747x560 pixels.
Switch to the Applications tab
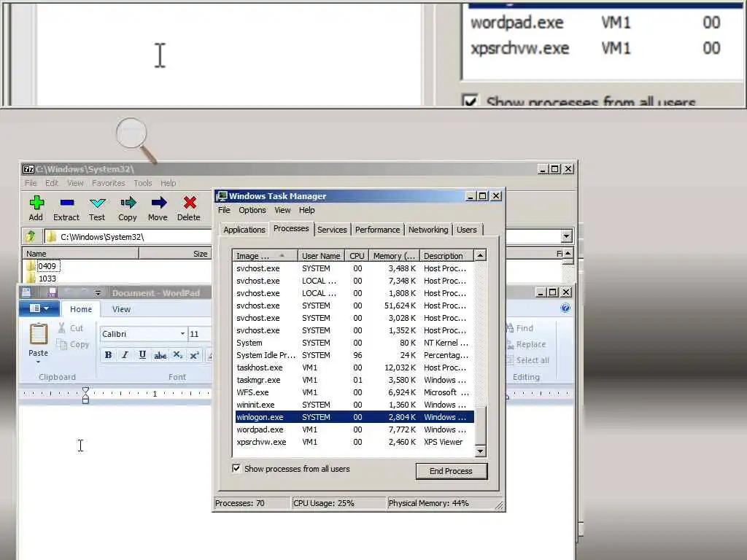coord(244,230)
